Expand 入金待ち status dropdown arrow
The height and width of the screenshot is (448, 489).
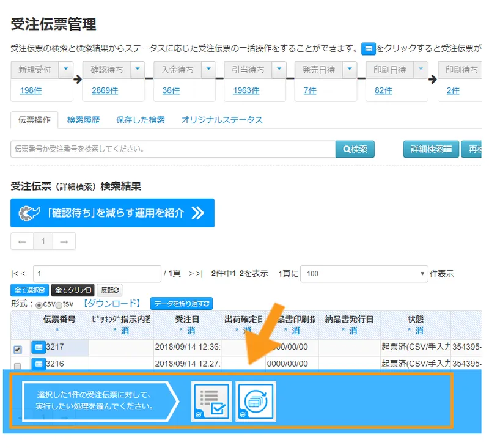point(208,69)
